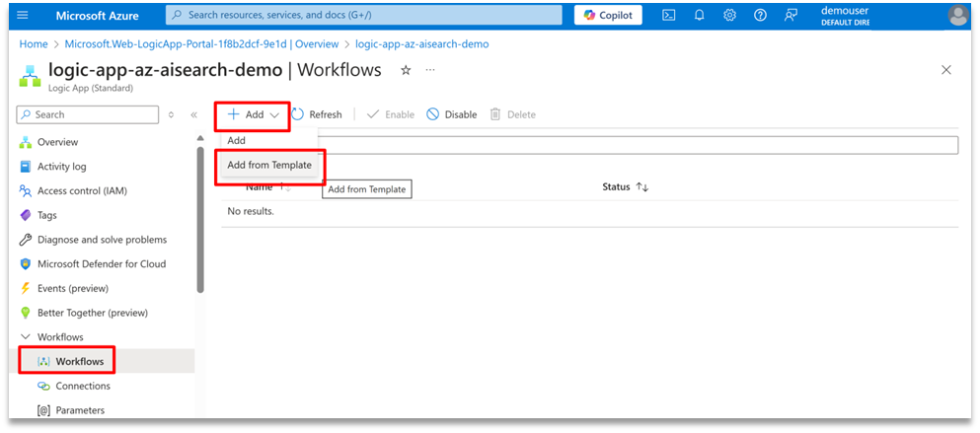
Task: Click the Copilot button
Action: (x=608, y=15)
